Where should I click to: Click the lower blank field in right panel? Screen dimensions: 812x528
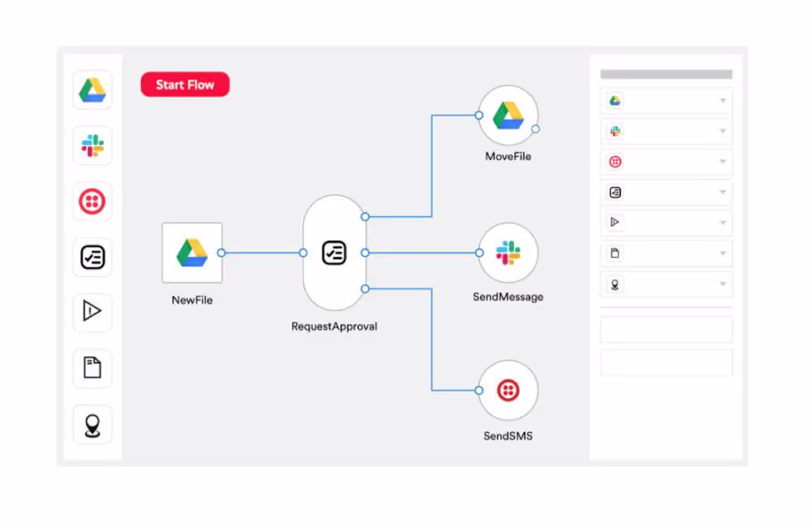pos(667,363)
